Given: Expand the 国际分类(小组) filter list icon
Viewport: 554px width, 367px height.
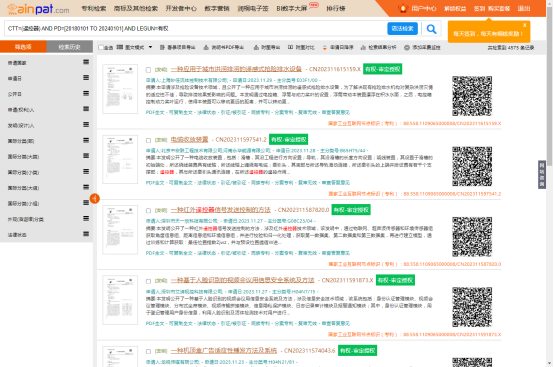Looking at the screenshot, I should coord(86,203).
